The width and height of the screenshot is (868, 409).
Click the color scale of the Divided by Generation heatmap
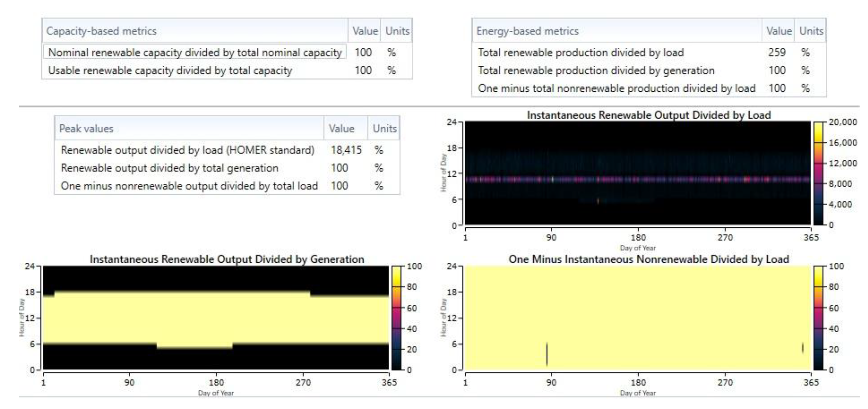pos(396,318)
